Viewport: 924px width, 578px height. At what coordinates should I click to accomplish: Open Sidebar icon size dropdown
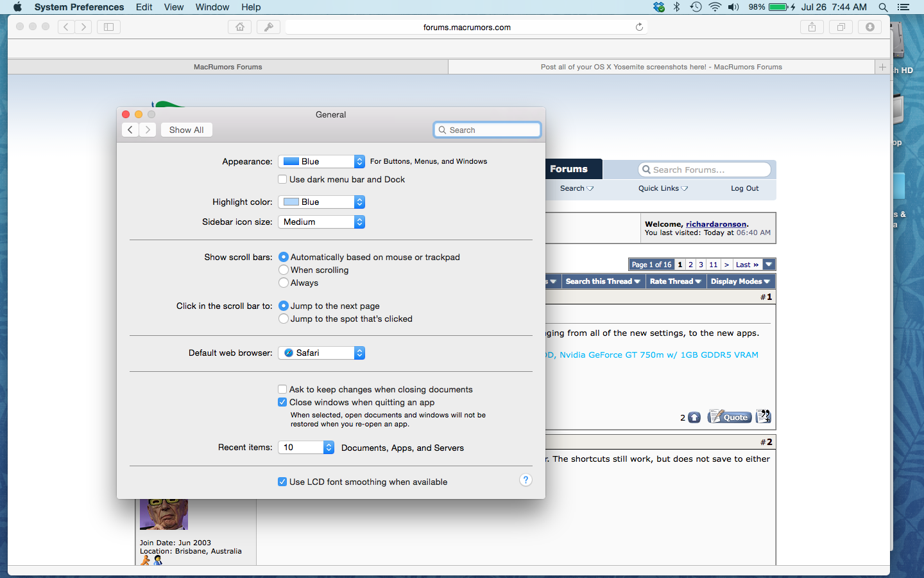(321, 222)
